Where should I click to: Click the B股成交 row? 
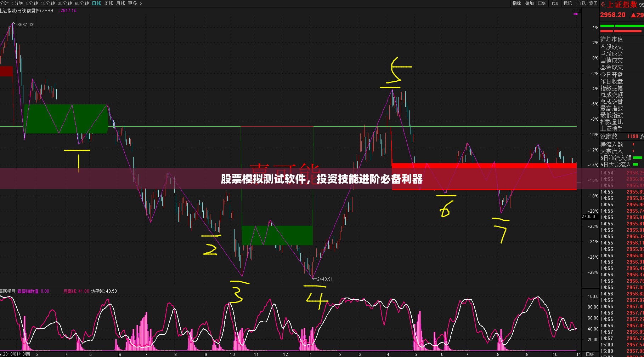click(622, 53)
